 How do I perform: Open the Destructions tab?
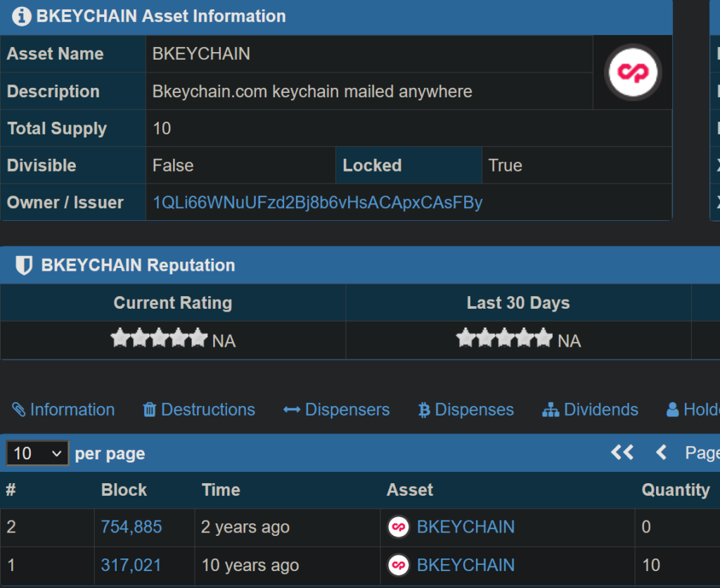[x=199, y=409]
